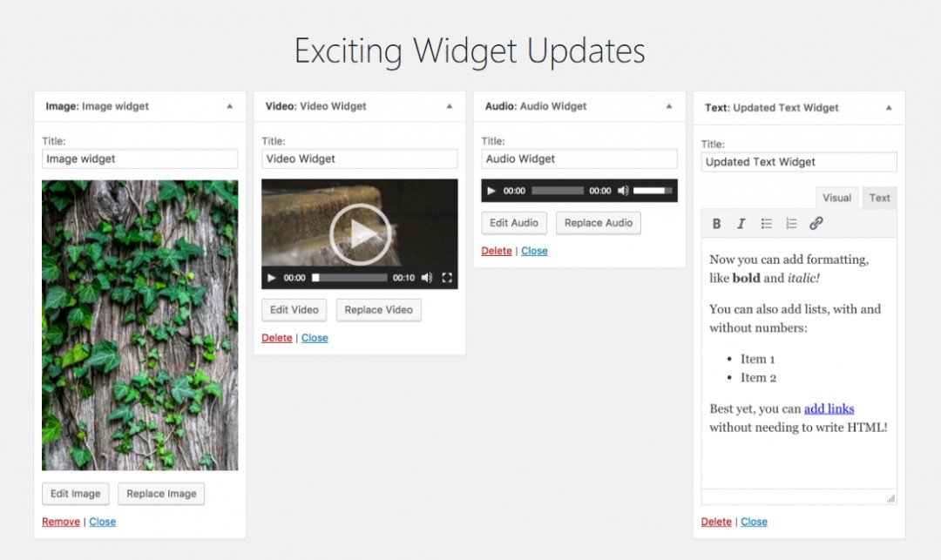Click the insert link icon
Viewport: 941px width, 560px height.
point(816,224)
